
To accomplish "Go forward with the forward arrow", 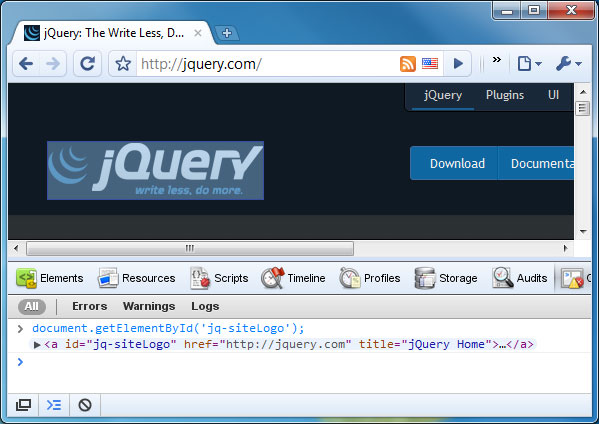I will tap(53, 63).
